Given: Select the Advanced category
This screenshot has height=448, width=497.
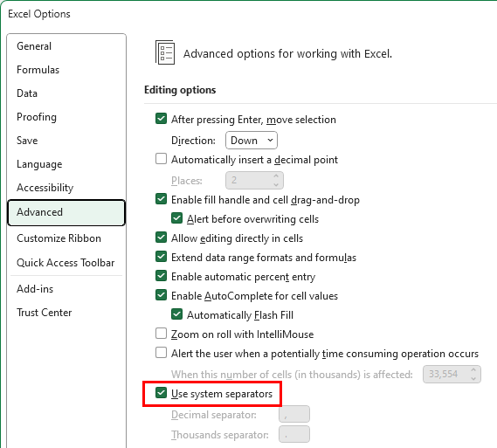Looking at the screenshot, I should coord(66,212).
